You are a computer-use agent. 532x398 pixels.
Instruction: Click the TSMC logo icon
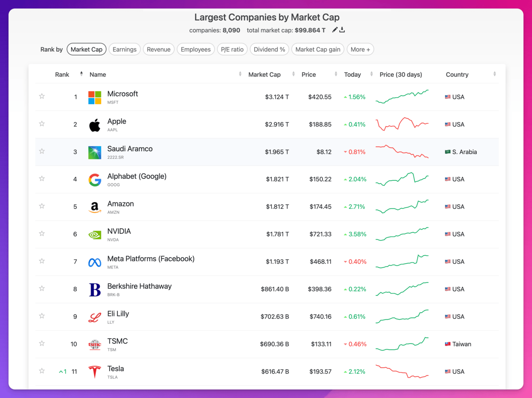point(95,344)
